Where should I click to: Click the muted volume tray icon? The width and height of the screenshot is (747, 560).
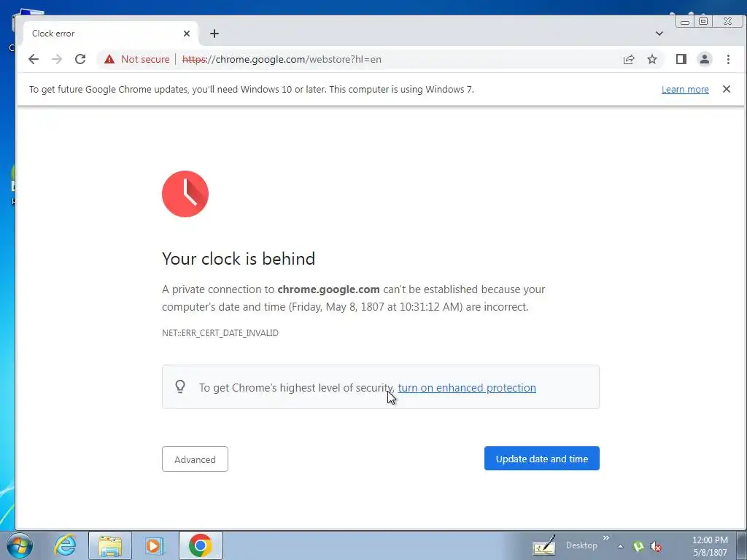coord(656,547)
